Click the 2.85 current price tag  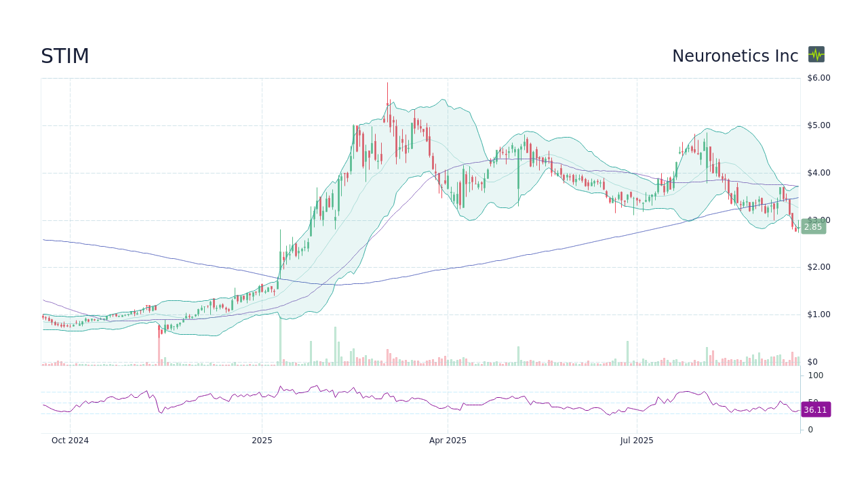click(813, 227)
